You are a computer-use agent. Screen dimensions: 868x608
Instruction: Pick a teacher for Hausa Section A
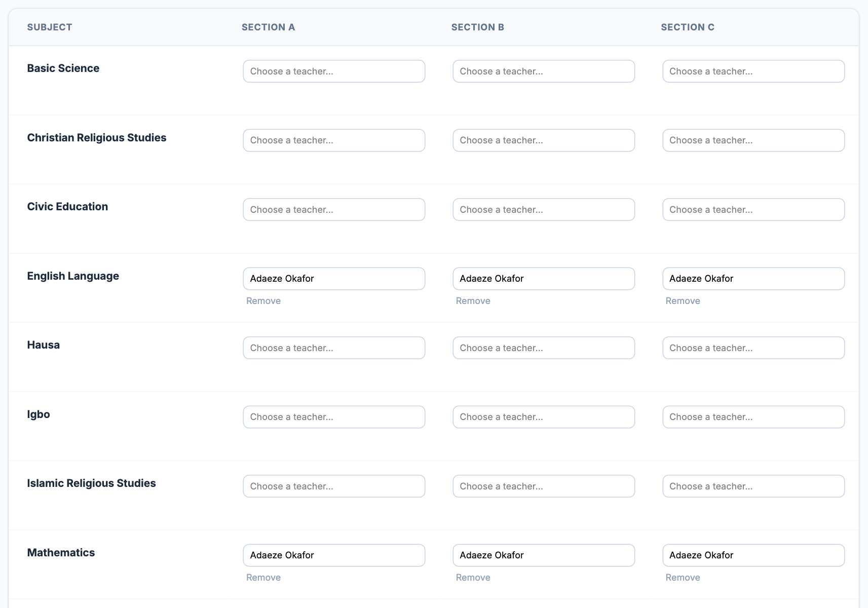click(x=334, y=348)
